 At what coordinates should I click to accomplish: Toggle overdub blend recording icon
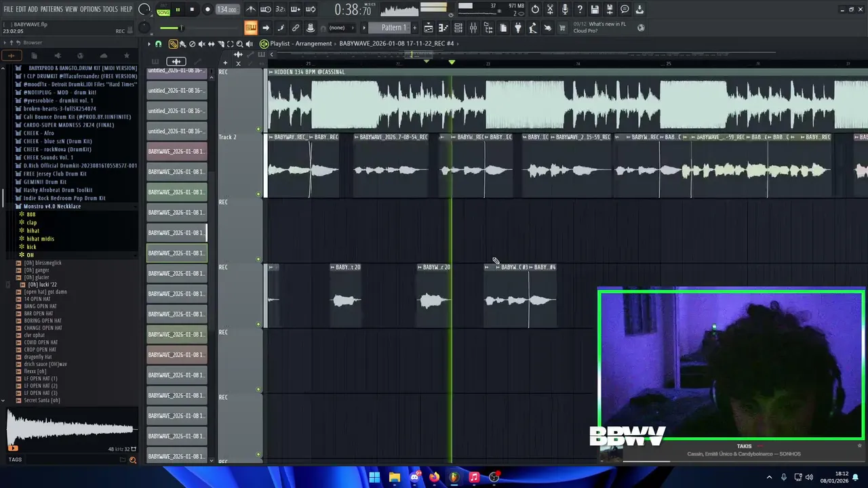point(296,9)
